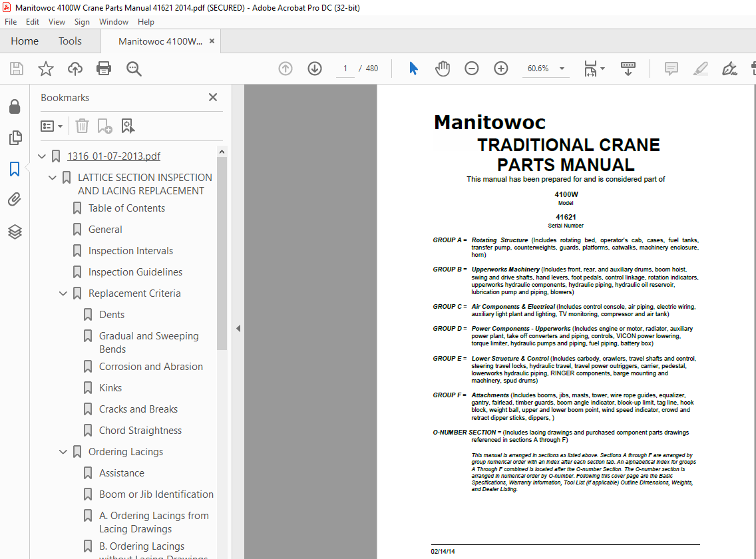This screenshot has height=559, width=756.
Task: Open Gradual and Sweeping Bends bookmark
Action: click(x=149, y=343)
